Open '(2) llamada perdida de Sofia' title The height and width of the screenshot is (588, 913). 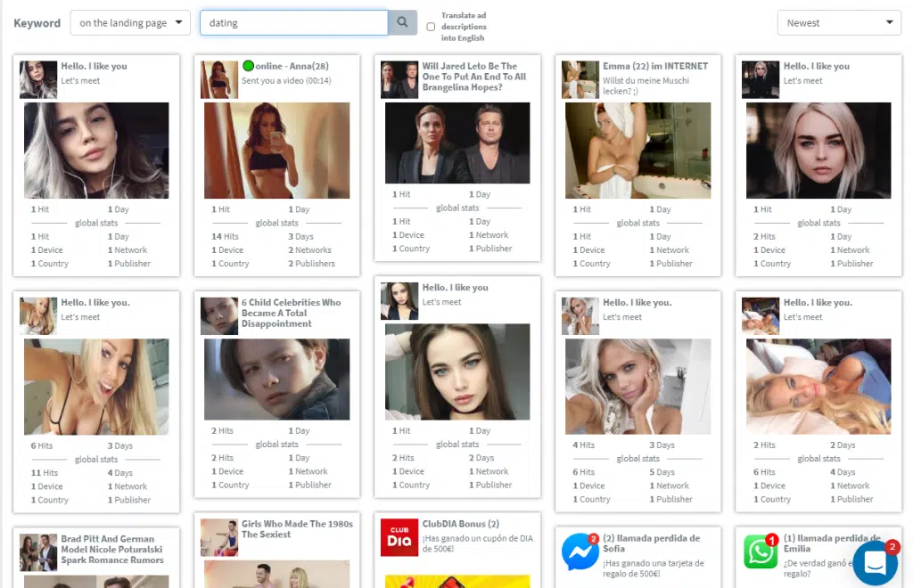[x=651, y=543]
